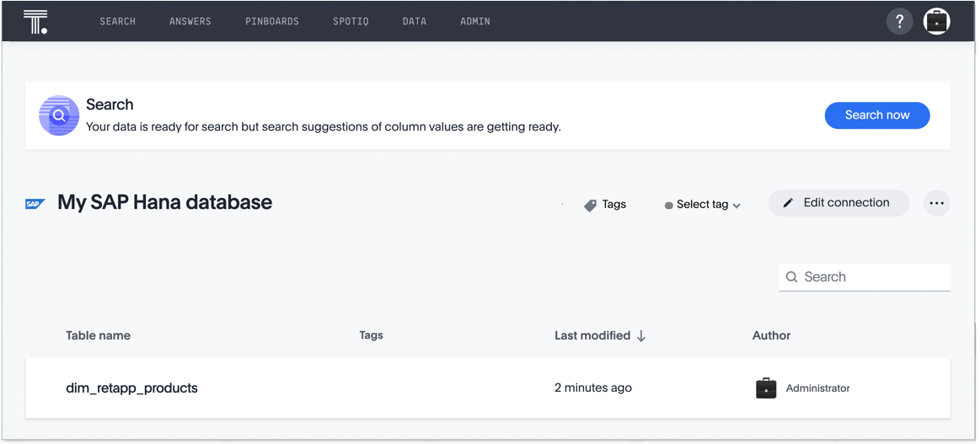Image resolution: width=980 pixels, height=444 pixels.
Task: Open the Admin nav tab
Action: point(475,21)
